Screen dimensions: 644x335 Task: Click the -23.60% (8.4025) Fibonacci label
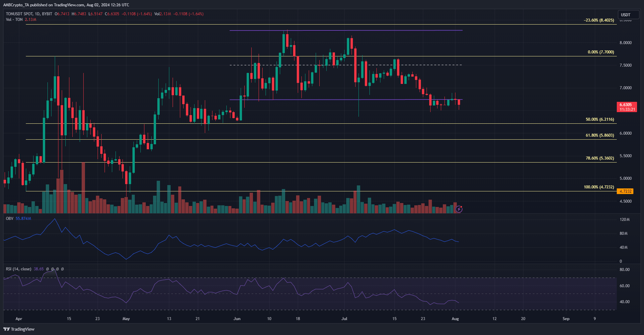599,20
